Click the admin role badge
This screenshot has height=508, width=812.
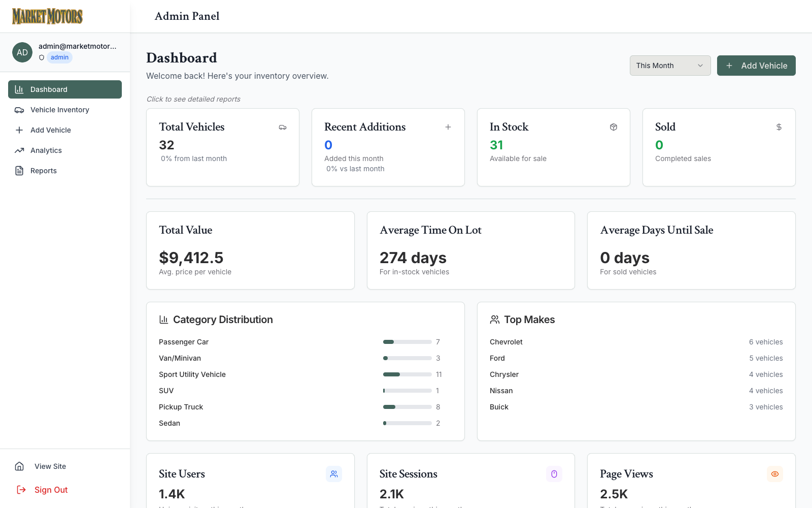click(x=59, y=57)
